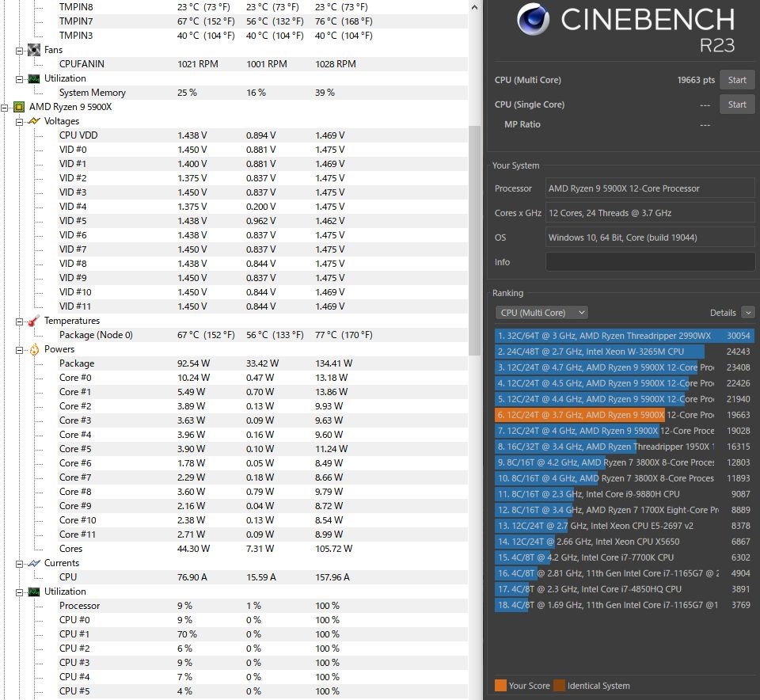Viewport: 760px width, 700px height.
Task: Select the Intel Xeon W-3265M ranking entry
Action: tap(625, 352)
